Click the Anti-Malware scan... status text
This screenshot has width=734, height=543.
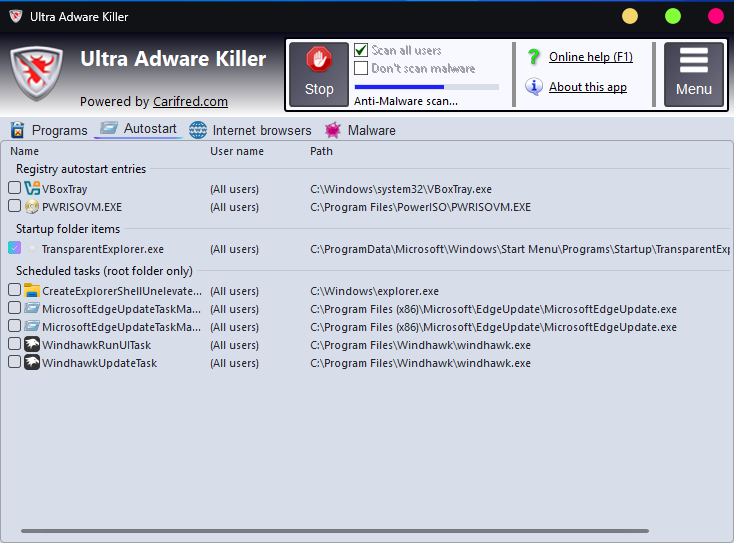click(406, 101)
